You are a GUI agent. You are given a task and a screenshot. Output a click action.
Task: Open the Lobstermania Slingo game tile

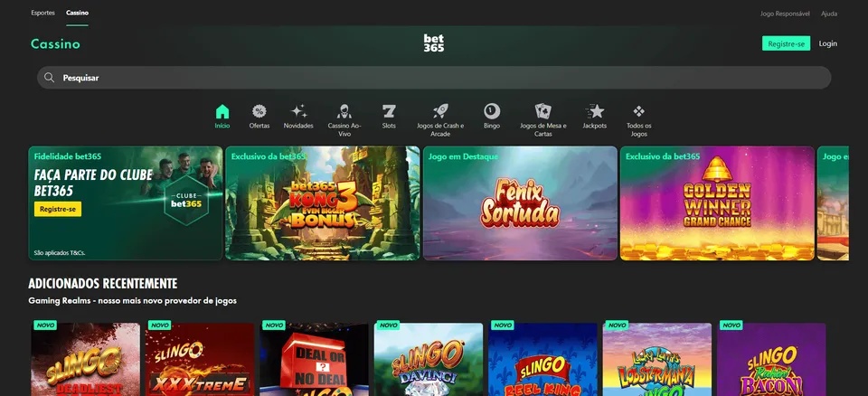pos(657,360)
